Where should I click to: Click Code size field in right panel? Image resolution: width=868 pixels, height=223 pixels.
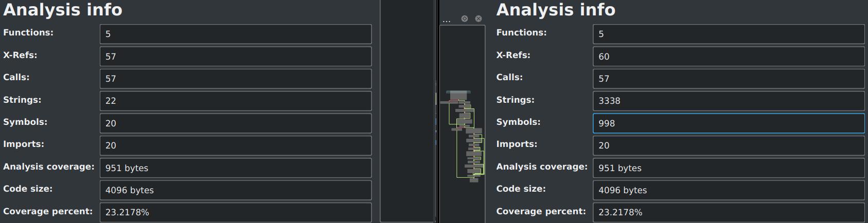click(728, 190)
